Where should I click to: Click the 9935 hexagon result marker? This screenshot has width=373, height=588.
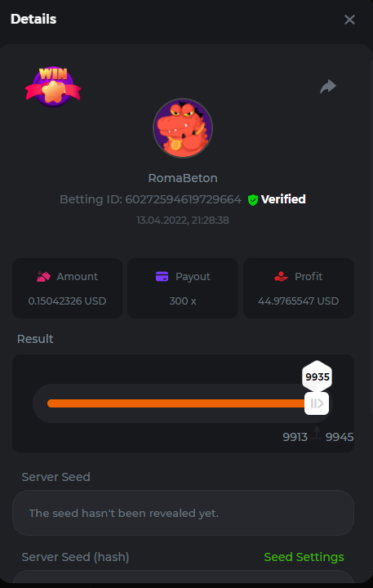click(x=317, y=376)
